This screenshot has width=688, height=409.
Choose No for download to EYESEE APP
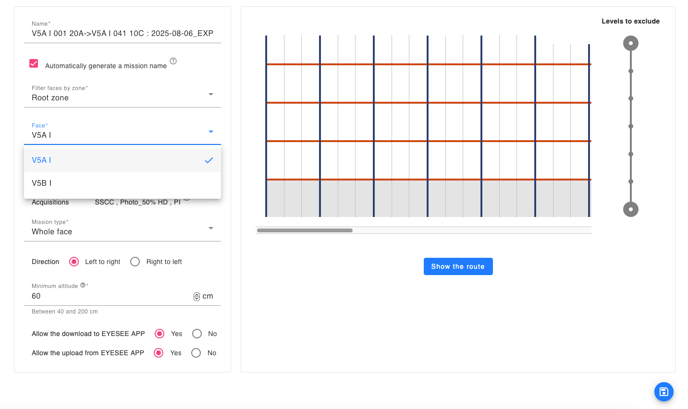pyautogui.click(x=197, y=334)
